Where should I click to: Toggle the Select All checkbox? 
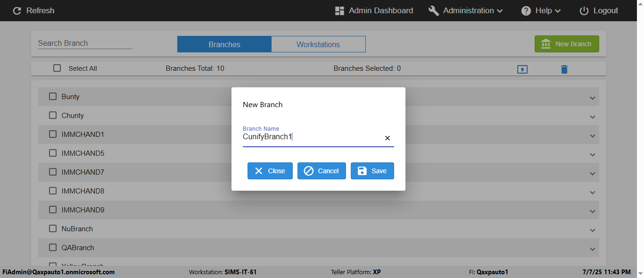pos(57,68)
